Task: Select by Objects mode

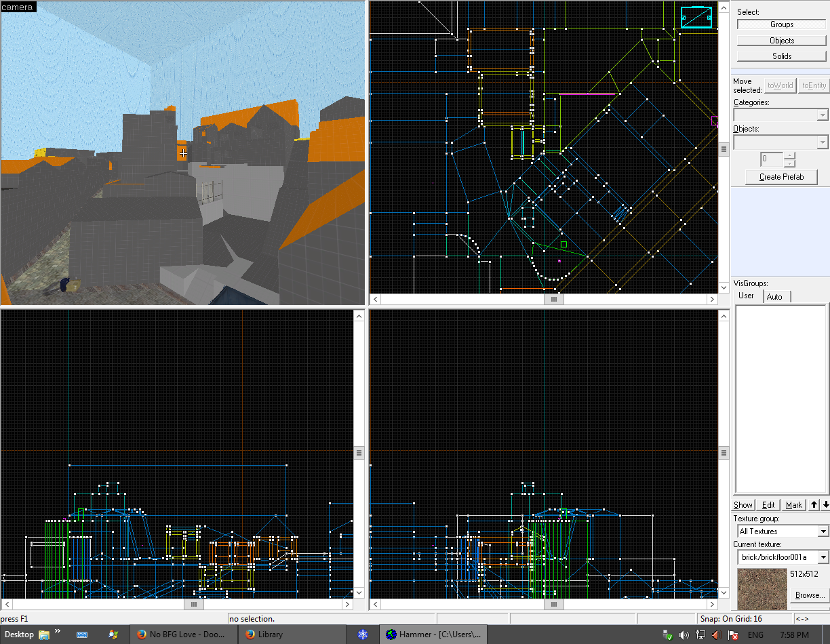Action: pyautogui.click(x=782, y=41)
